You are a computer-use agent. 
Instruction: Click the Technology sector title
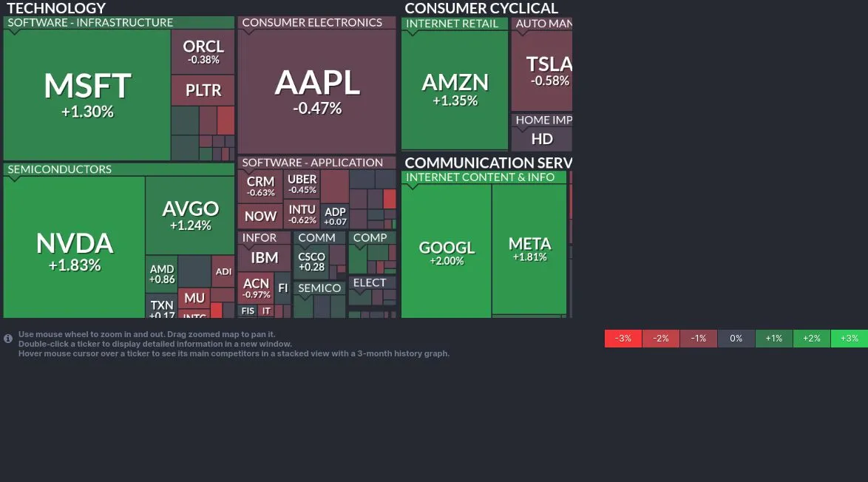[x=56, y=8]
